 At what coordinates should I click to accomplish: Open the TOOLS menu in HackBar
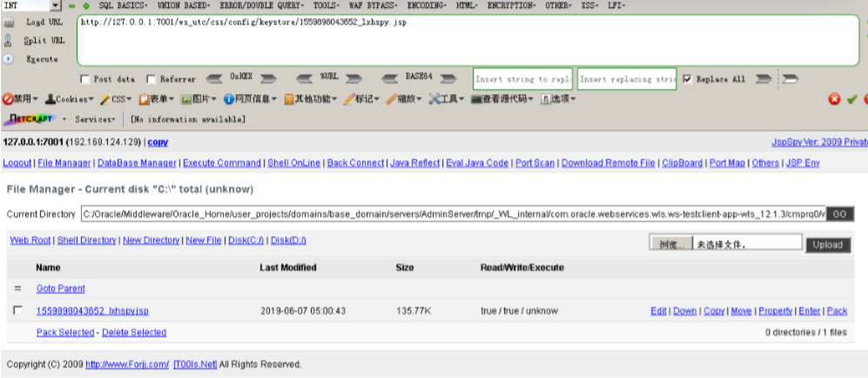(326, 5)
